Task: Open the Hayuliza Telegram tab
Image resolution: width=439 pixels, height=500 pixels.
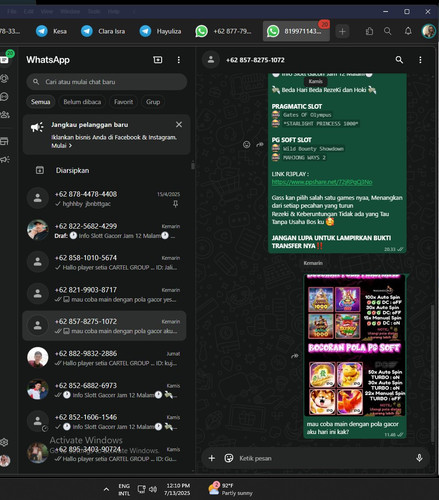Action: click(160, 31)
